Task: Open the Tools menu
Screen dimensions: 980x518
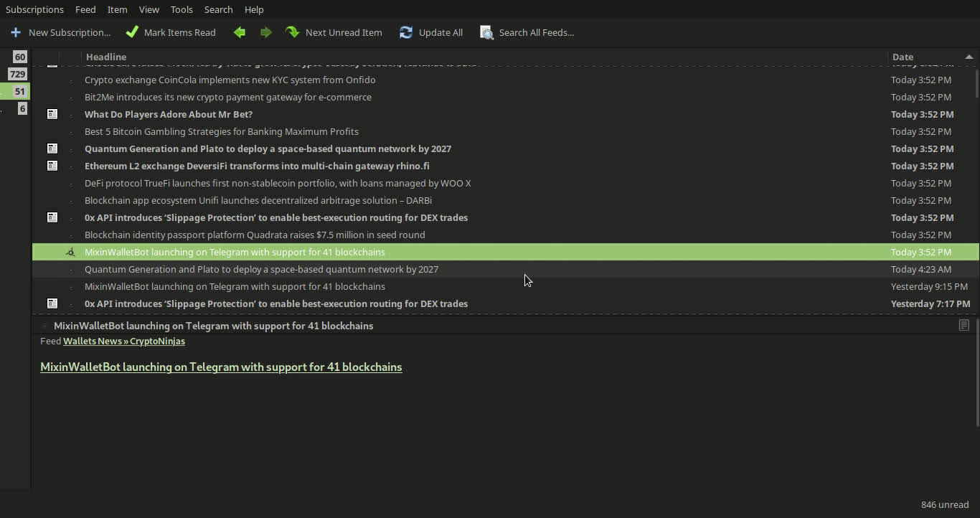Action: coord(182,9)
